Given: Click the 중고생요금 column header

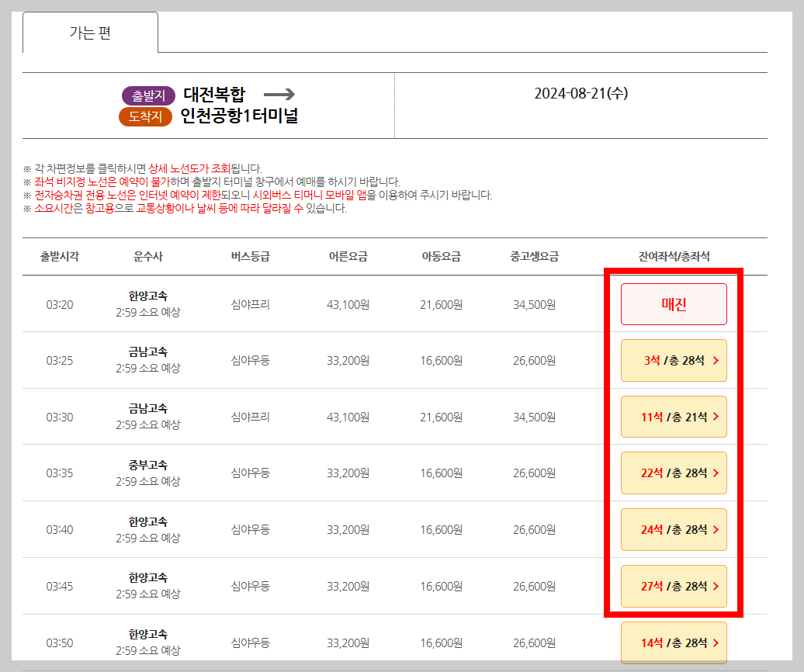Looking at the screenshot, I should pyautogui.click(x=534, y=256).
